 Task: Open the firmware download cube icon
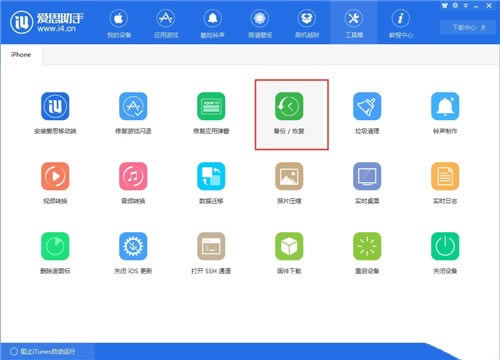click(x=289, y=246)
